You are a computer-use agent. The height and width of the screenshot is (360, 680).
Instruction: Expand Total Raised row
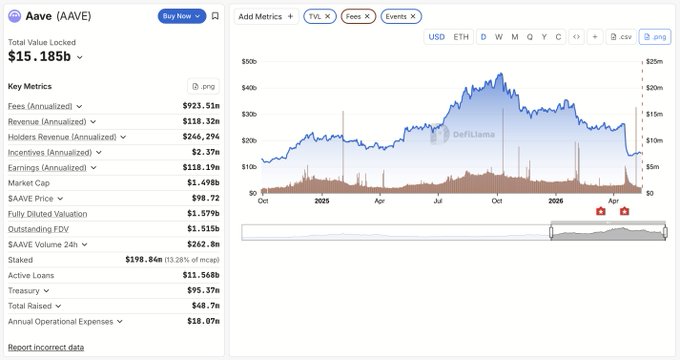[x=59, y=306]
